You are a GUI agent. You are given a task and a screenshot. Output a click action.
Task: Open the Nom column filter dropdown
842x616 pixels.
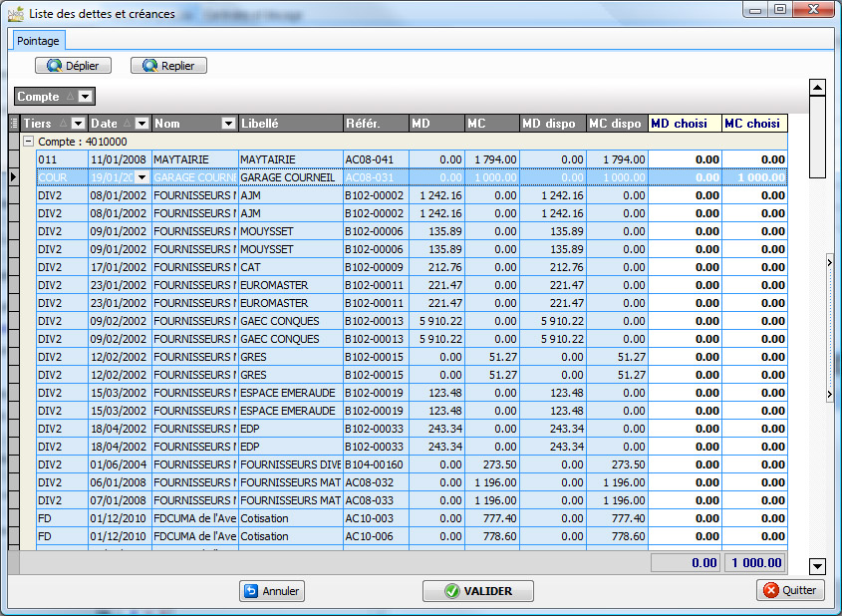pyautogui.click(x=228, y=124)
